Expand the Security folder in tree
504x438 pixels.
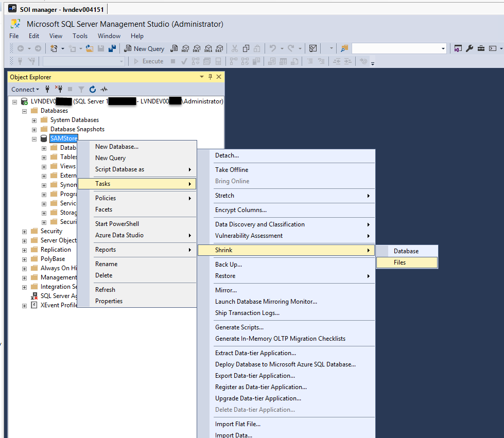click(24, 231)
